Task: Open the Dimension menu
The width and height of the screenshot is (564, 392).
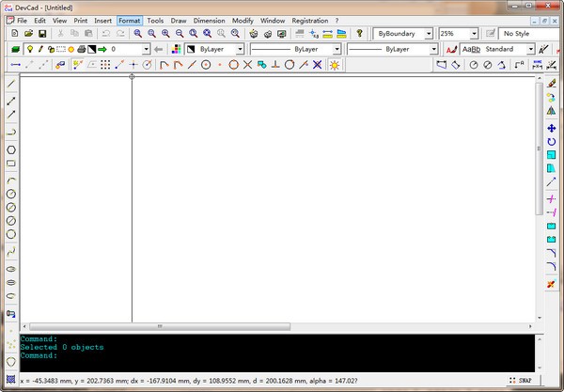Action: pos(209,20)
